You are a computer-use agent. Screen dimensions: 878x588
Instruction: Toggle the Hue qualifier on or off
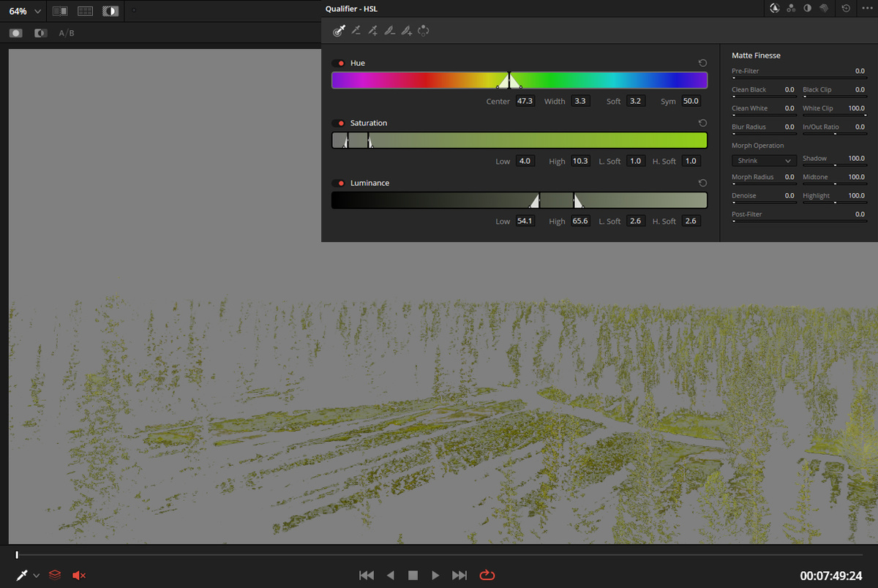point(338,63)
